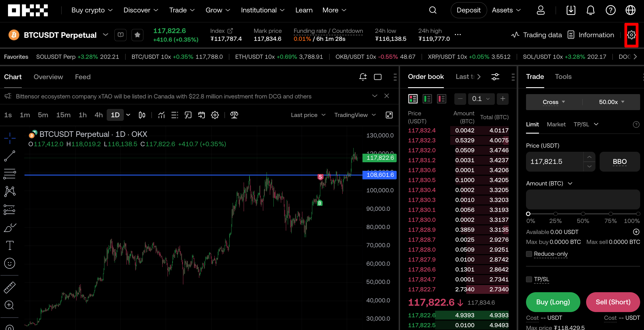Open the Assets dropdown
The image size is (644, 330).
pos(506,10)
